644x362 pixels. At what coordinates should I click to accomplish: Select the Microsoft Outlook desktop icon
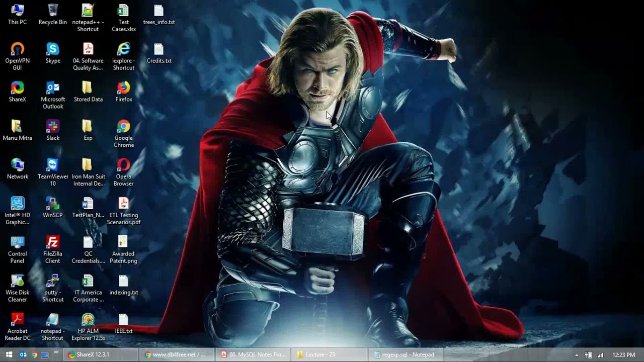click(53, 95)
